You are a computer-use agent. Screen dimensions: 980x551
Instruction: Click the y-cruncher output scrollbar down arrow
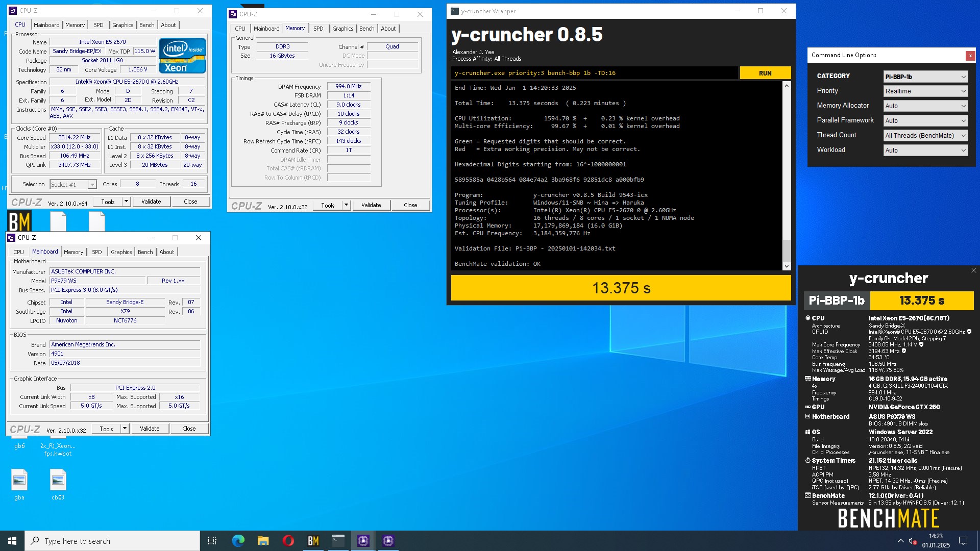coord(787,266)
